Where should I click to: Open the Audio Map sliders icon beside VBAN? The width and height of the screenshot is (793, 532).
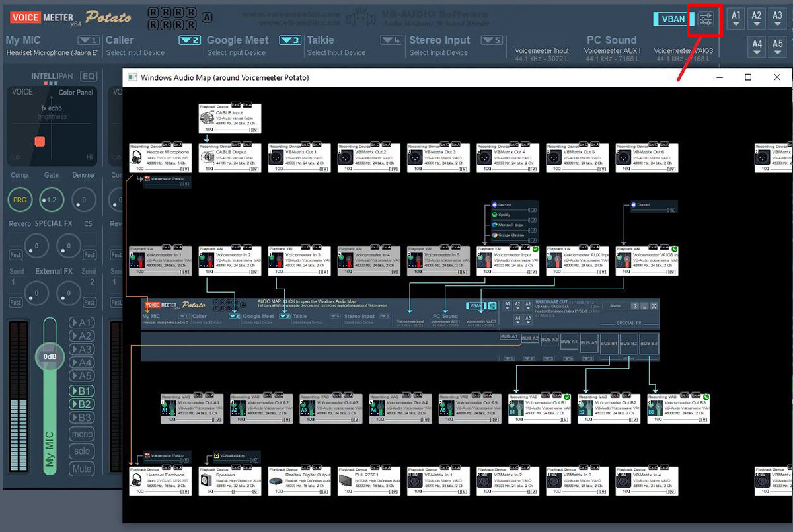(x=705, y=19)
